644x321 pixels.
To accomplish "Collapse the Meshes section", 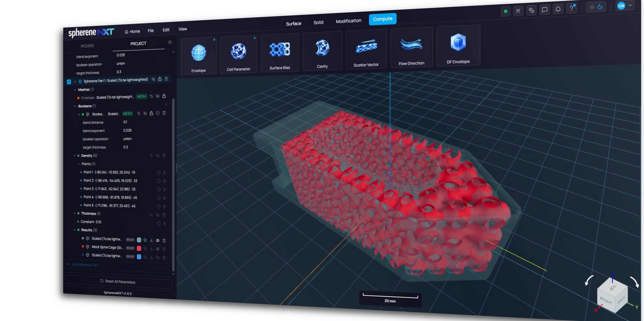I will [x=75, y=90].
